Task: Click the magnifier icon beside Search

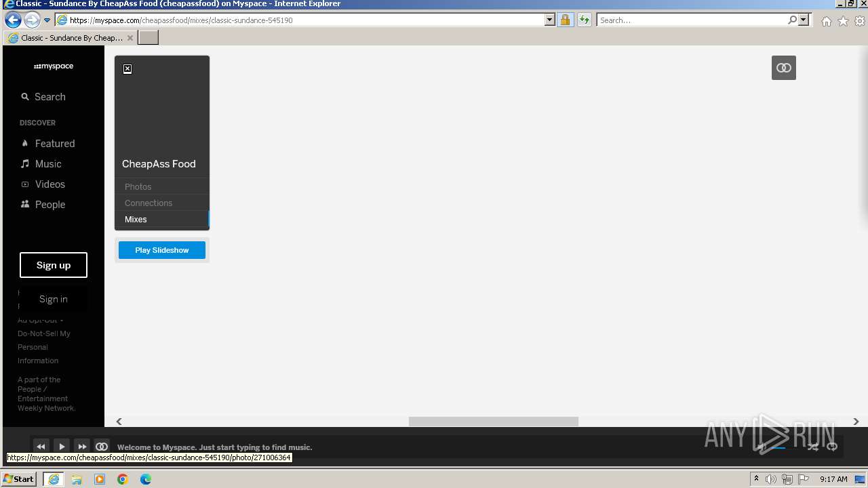Action: click(x=25, y=97)
